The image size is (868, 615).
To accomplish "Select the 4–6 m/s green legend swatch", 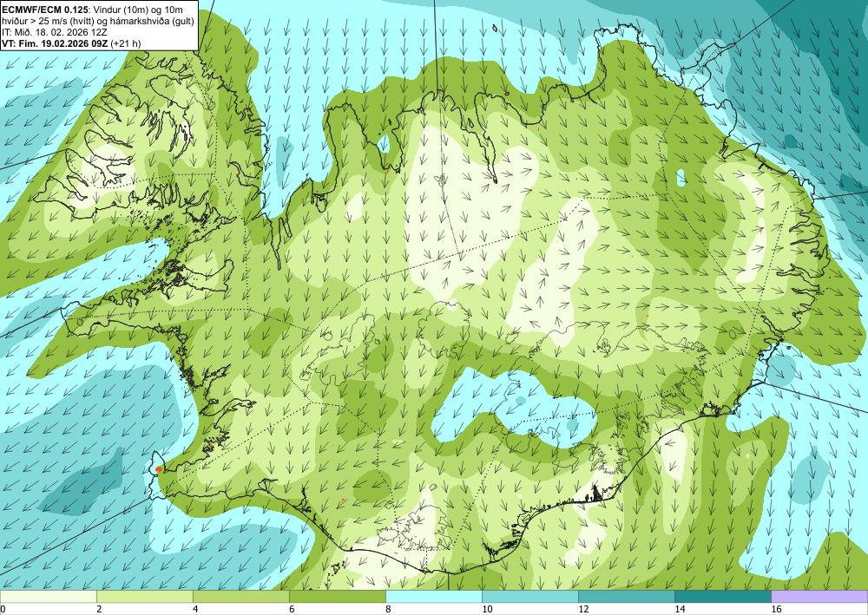I will tap(240, 597).
